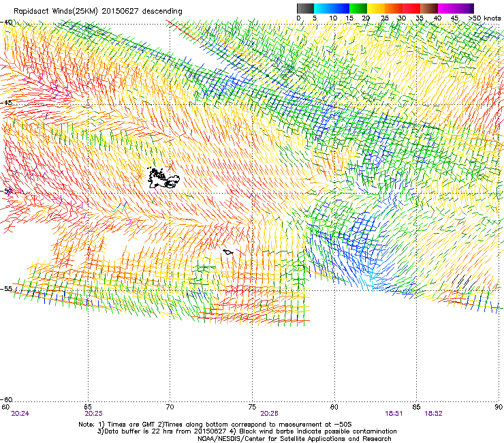Click the brown 35-40 knots color segment
The height and width of the screenshot is (443, 504).
[x=429, y=8]
